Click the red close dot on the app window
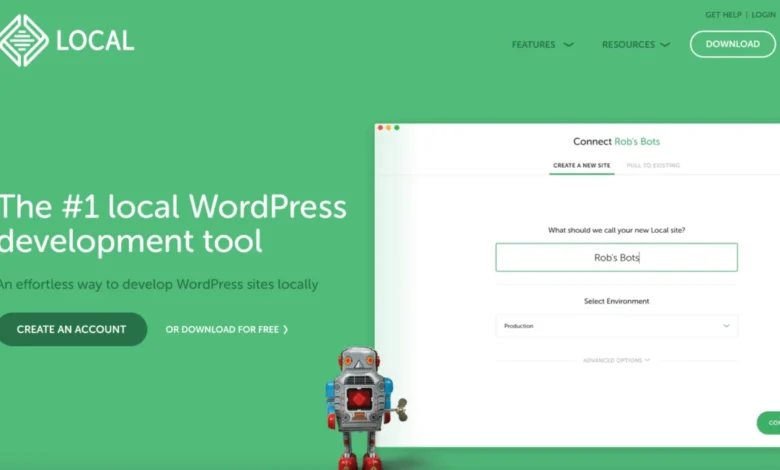 click(380, 128)
